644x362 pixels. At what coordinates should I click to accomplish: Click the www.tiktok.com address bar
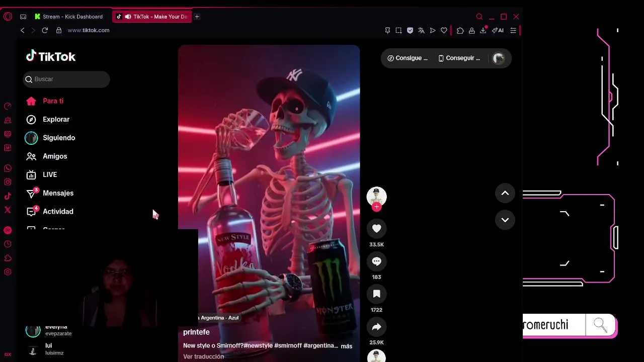[x=89, y=30]
